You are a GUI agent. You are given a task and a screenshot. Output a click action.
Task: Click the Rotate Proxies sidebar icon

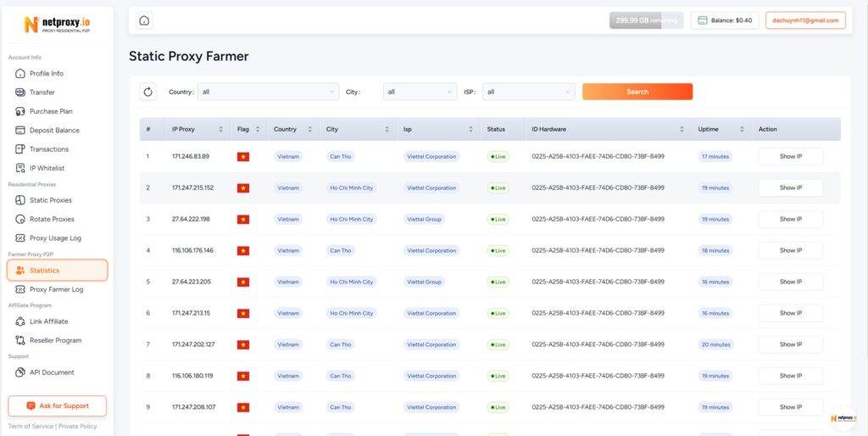click(20, 219)
